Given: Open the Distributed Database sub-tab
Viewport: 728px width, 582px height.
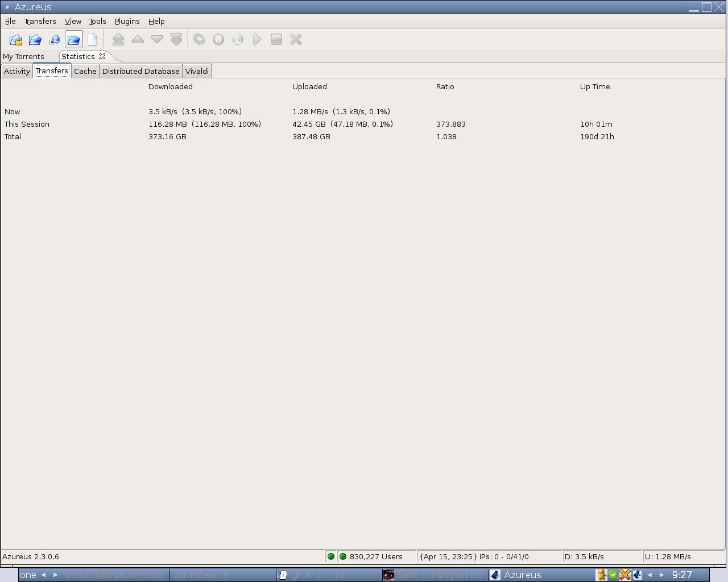Looking at the screenshot, I should coord(141,71).
